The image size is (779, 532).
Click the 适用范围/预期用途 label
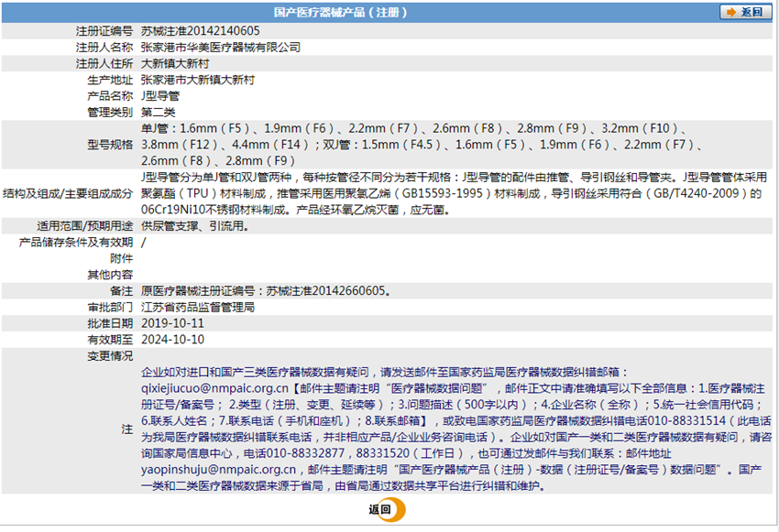(85, 226)
